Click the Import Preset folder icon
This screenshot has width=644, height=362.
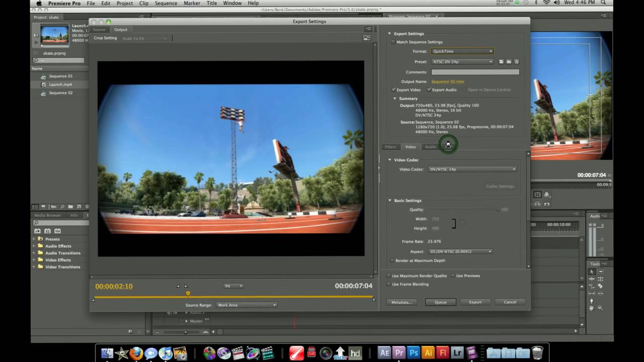tap(509, 62)
